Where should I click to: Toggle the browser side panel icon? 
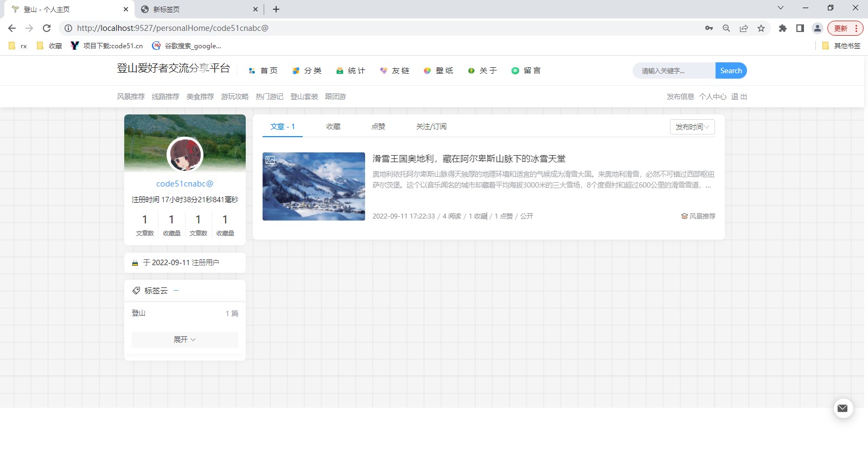click(800, 28)
